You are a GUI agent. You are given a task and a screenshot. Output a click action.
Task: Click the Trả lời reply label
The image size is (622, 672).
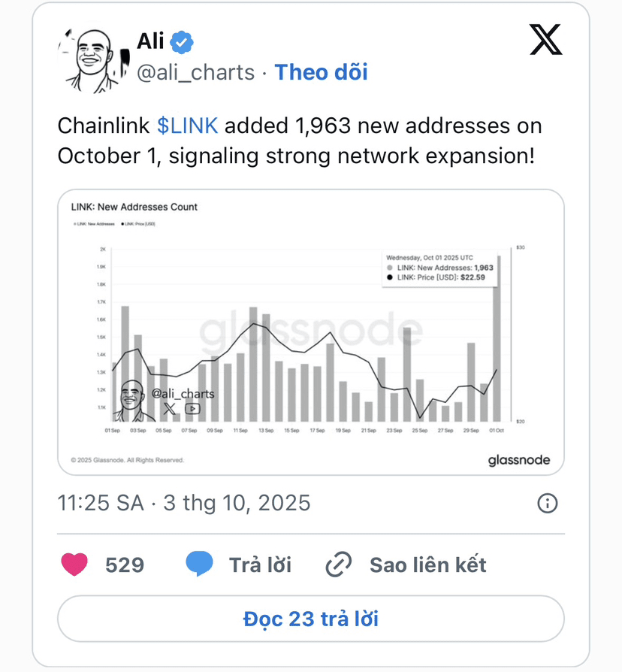(260, 565)
